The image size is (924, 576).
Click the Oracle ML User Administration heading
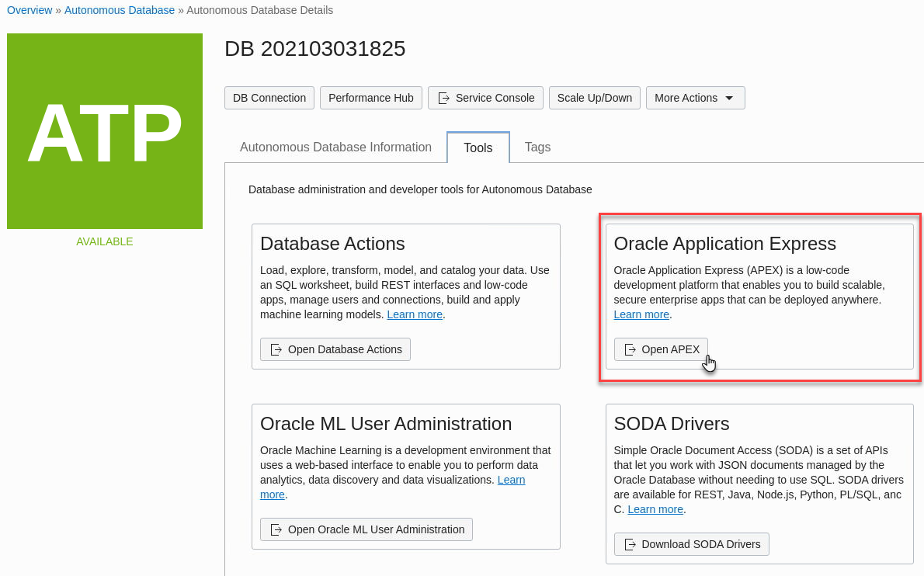click(x=386, y=424)
